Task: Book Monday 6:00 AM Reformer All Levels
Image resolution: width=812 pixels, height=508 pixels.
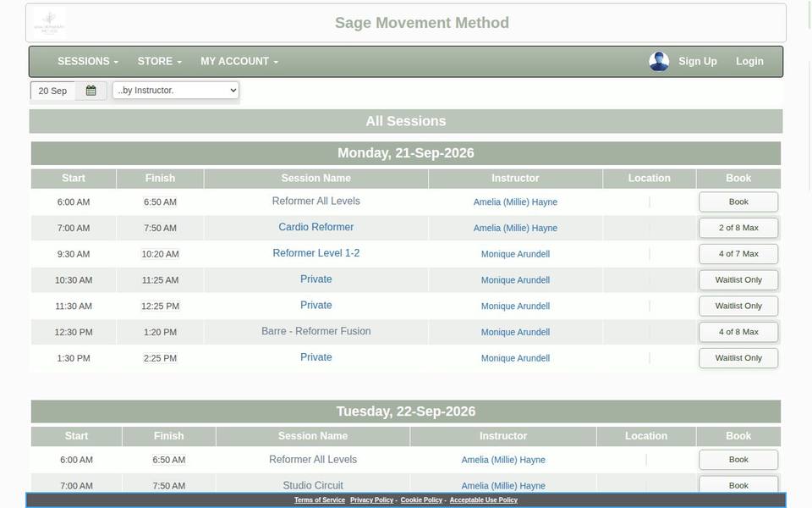Action: tap(738, 202)
